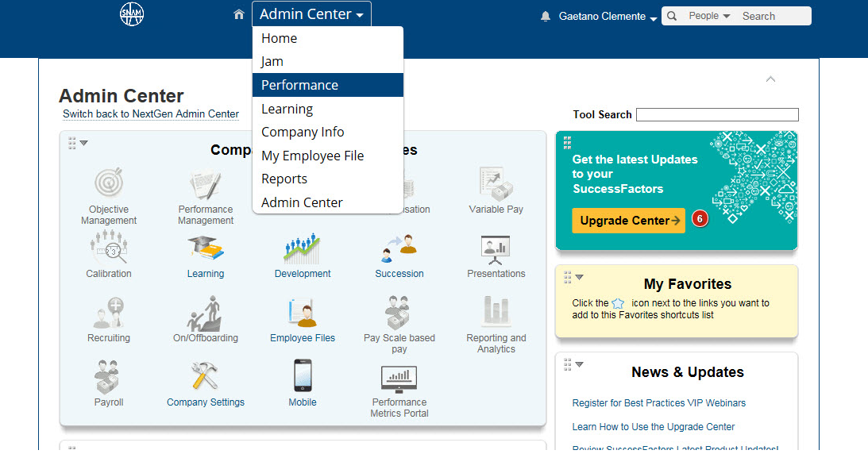Select My Employee File from the menu

coord(328,156)
